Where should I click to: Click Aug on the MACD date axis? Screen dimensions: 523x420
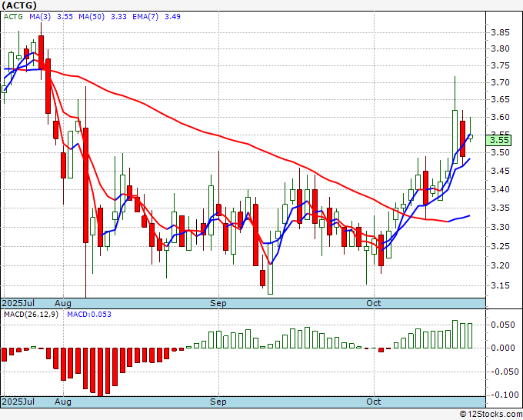click(63, 402)
